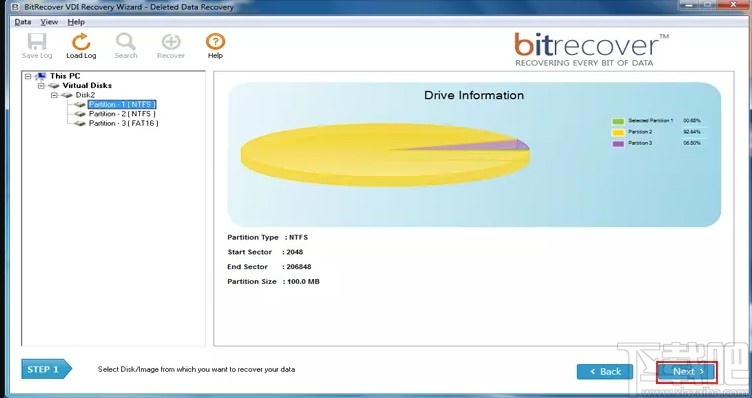Click the Start Sector 2048 value
752x398 pixels.
click(294, 252)
